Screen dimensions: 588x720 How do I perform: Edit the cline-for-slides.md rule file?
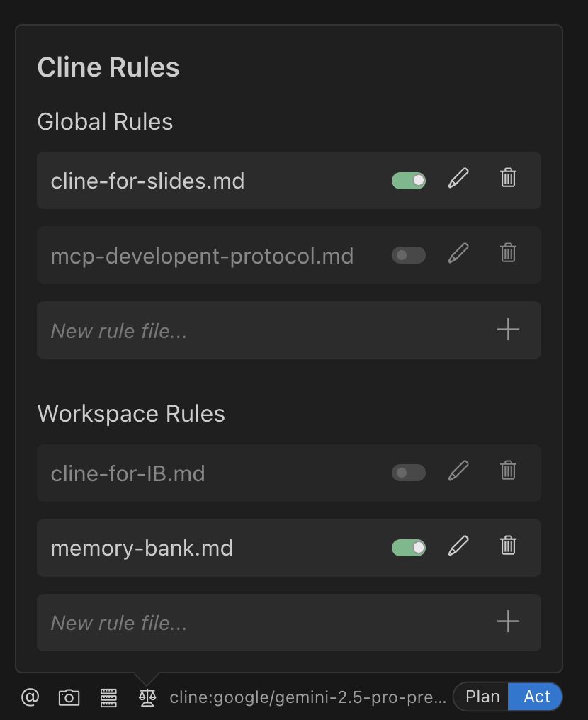coord(458,179)
